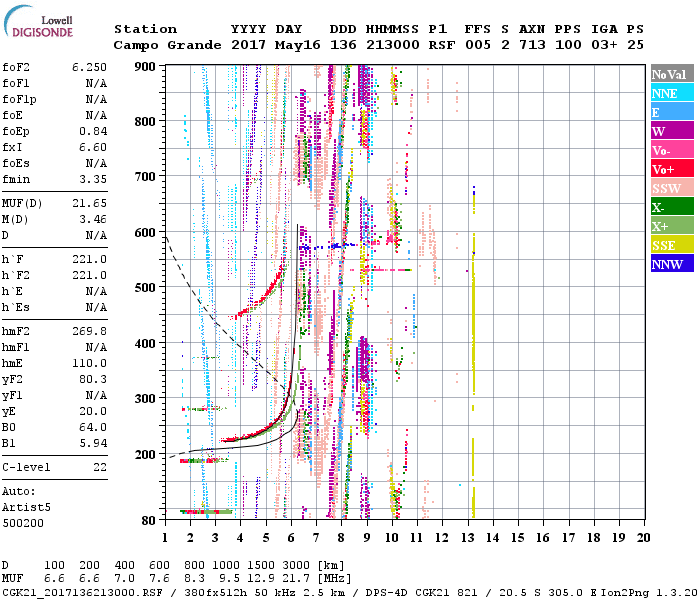The image size is (700, 600).
Task: Select the NNE cyan legend swatch
Action: [672, 93]
